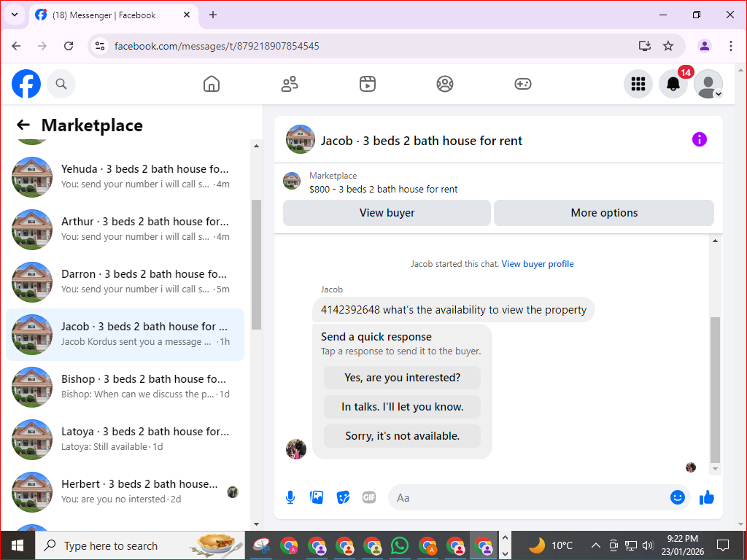Click Jacob's message about viewing the property
The width and height of the screenshot is (747, 560).
453,309
